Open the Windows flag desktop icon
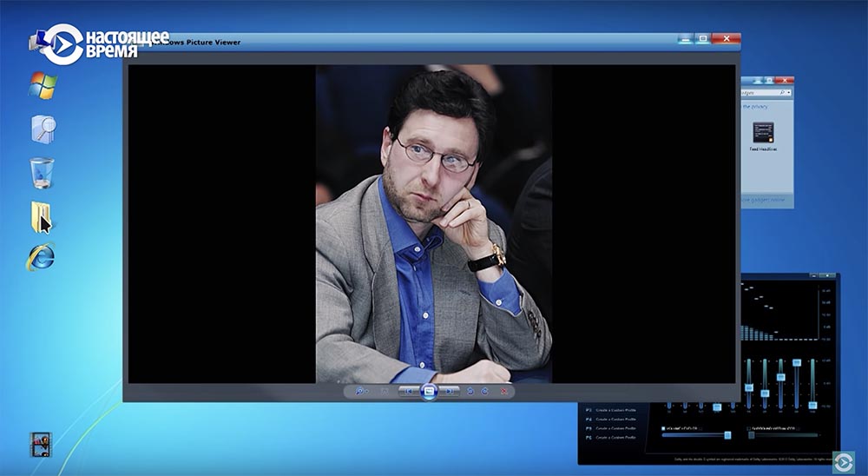This screenshot has height=476, width=868. coord(43,86)
